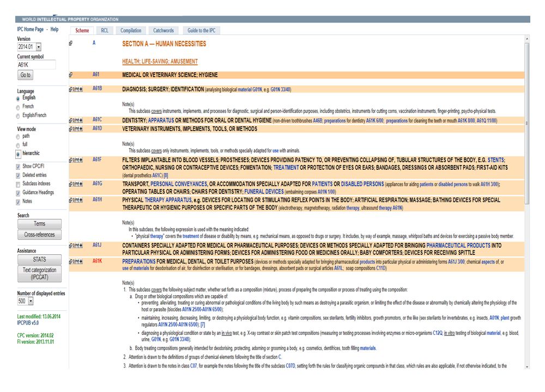The image size is (545, 392).
Task: Expand the A61G subclass with plus icon
Action: coord(81,184)
